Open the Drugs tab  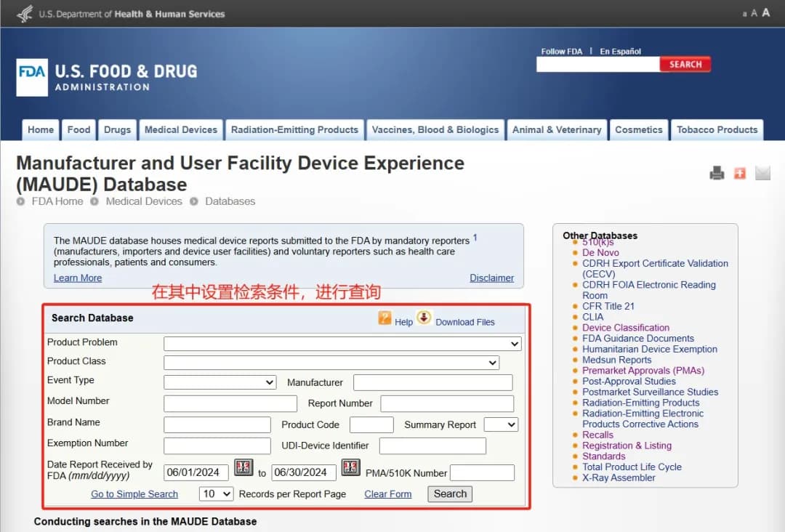pos(117,129)
